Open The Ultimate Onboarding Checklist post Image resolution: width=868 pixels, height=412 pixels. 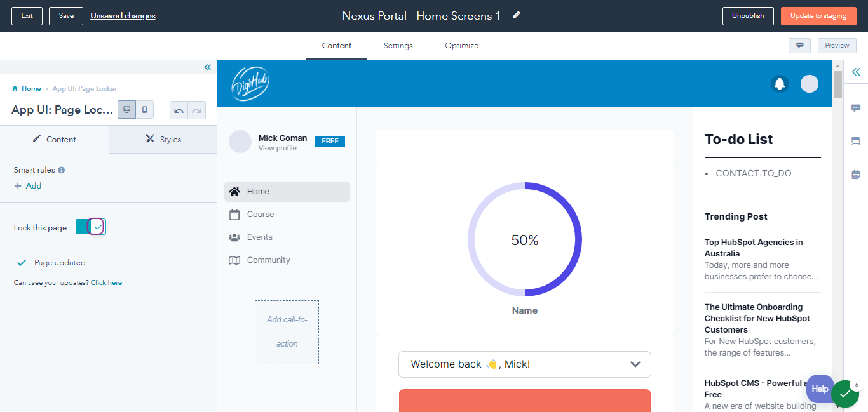click(757, 318)
